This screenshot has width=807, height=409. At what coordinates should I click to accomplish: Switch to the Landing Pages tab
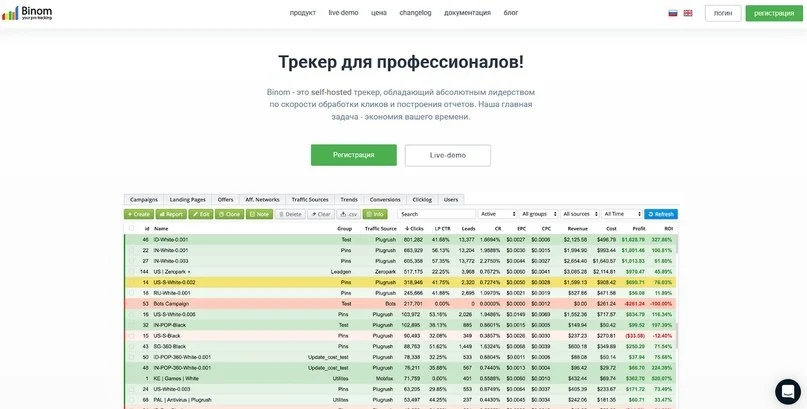[x=187, y=200]
